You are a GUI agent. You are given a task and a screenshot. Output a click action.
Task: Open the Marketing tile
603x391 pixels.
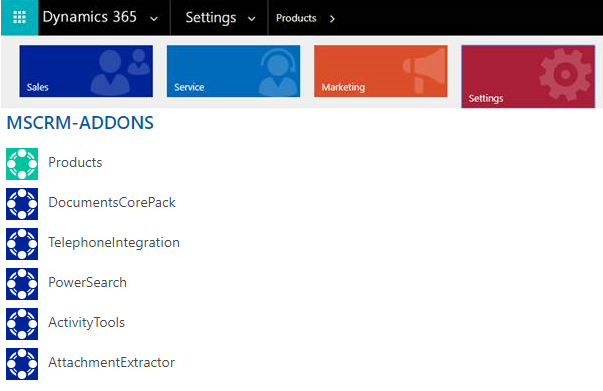pos(381,71)
